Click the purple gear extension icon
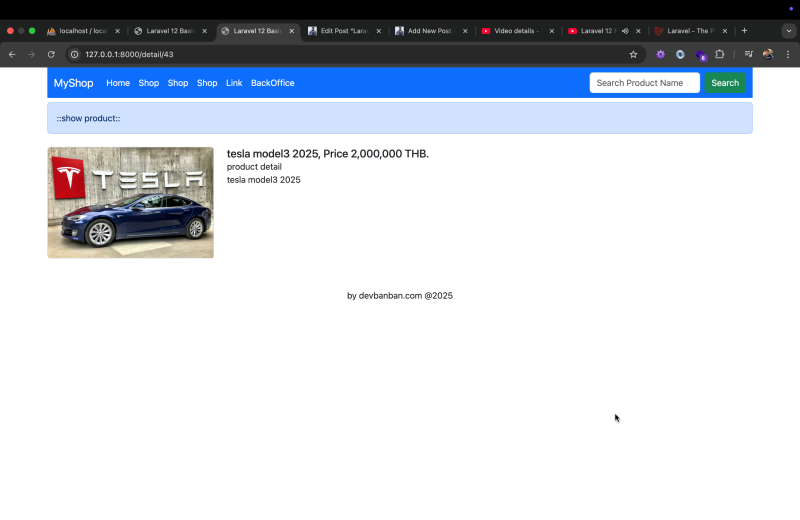The width and height of the screenshot is (800, 520). click(x=660, y=54)
